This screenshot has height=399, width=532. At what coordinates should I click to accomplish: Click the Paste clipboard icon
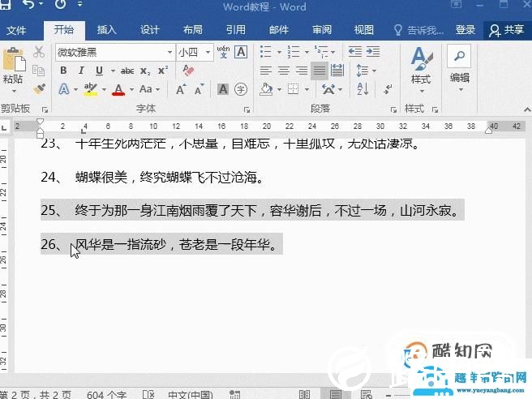point(14,60)
